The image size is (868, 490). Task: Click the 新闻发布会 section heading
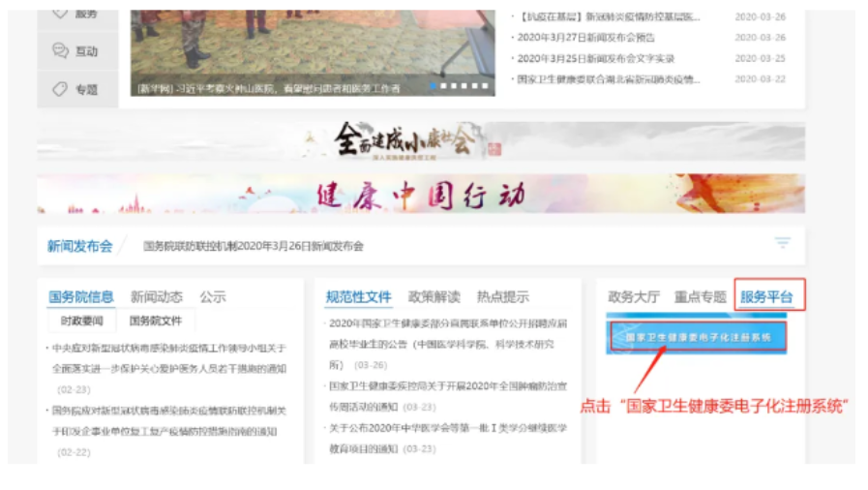tap(79, 246)
